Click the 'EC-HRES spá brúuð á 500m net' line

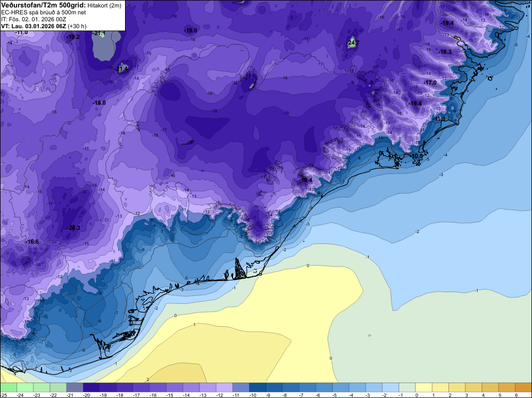[44, 13]
